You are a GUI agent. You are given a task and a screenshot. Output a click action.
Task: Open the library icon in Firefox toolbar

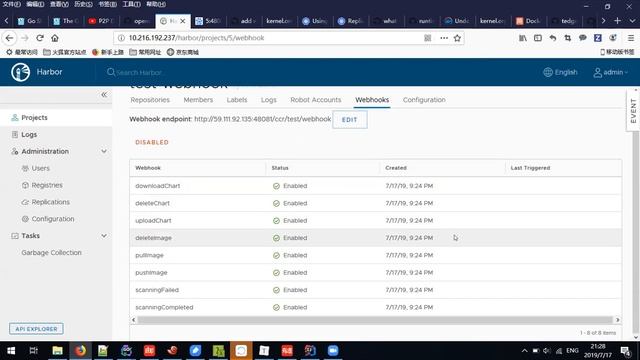(x=523, y=38)
